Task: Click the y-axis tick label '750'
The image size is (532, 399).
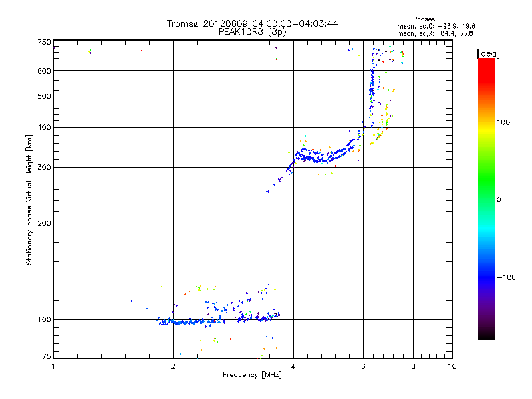Action: tap(44, 42)
